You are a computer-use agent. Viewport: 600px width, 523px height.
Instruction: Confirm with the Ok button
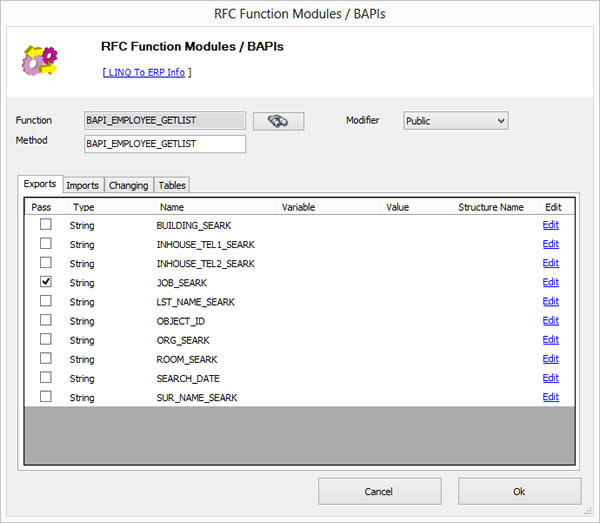519,491
